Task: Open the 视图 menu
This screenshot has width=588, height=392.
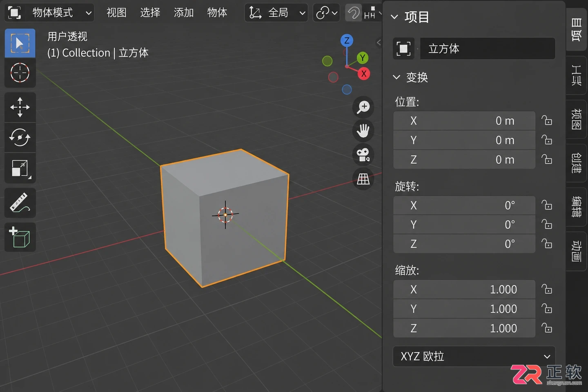Action: click(x=116, y=13)
